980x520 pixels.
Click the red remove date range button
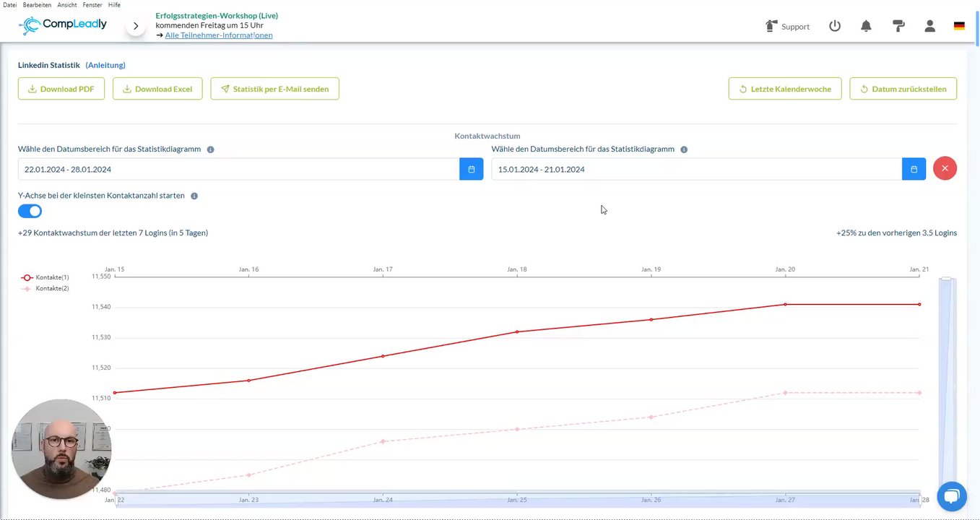click(945, 168)
